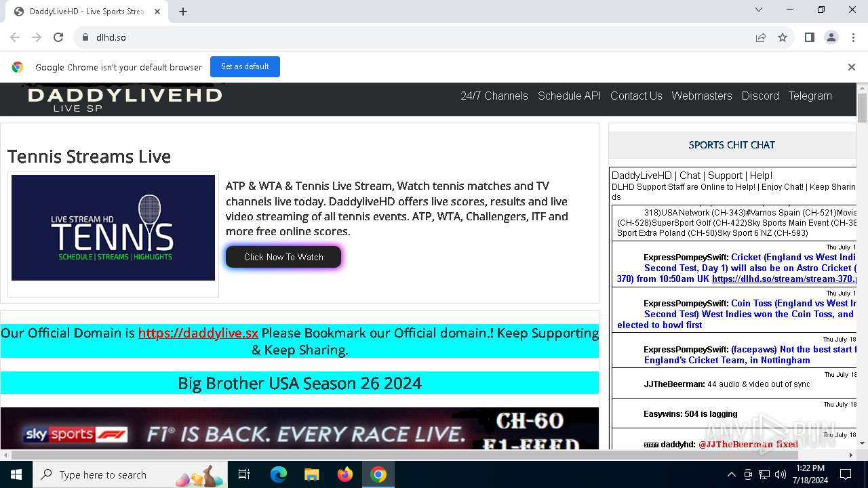Click Big Brother USA Season 26 2024 heading
Image resolution: width=868 pixels, height=488 pixels.
pos(300,383)
